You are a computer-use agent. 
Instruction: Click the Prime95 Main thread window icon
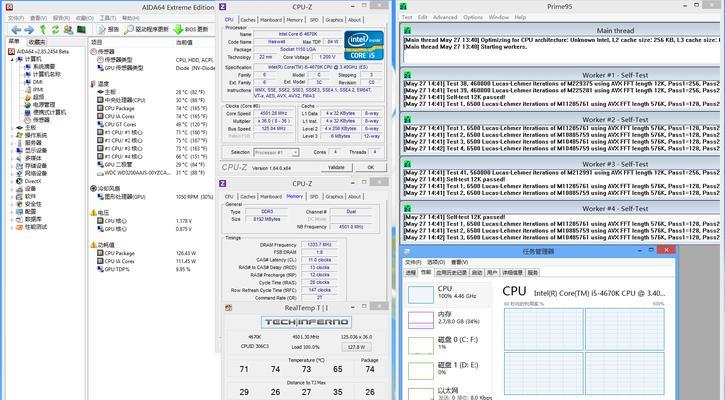407,31
